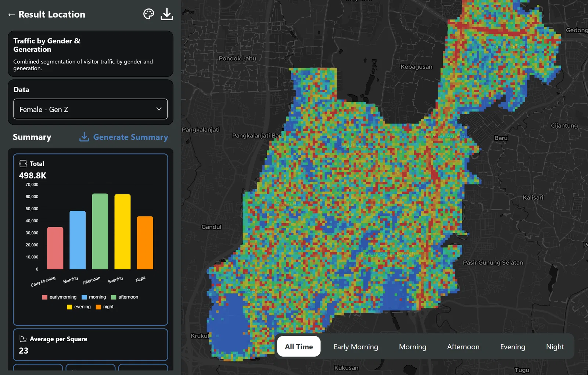Click the Baru map label
Image resolution: width=588 pixels, height=375 pixels.
point(501,138)
